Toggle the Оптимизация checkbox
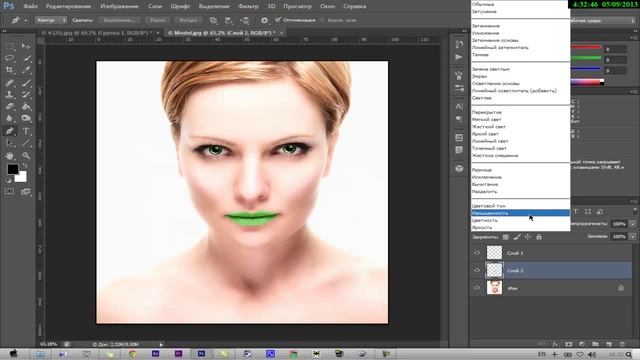 point(278,20)
